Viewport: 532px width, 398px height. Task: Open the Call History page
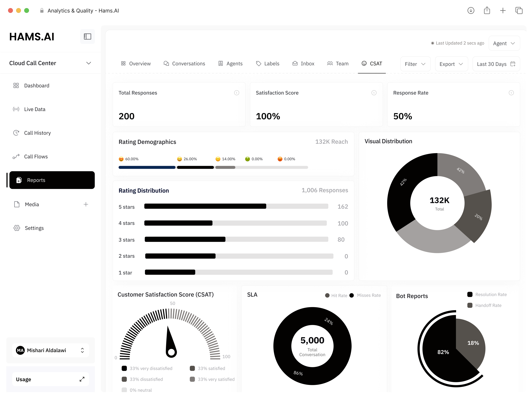click(37, 133)
